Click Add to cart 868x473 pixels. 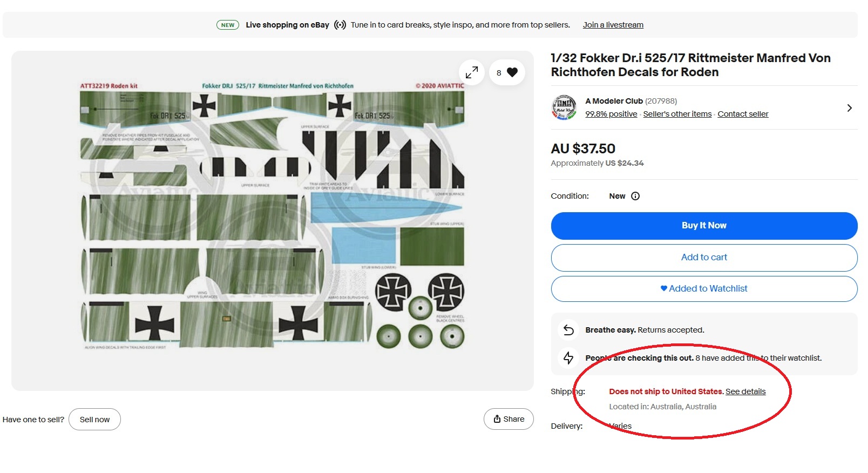coord(704,258)
